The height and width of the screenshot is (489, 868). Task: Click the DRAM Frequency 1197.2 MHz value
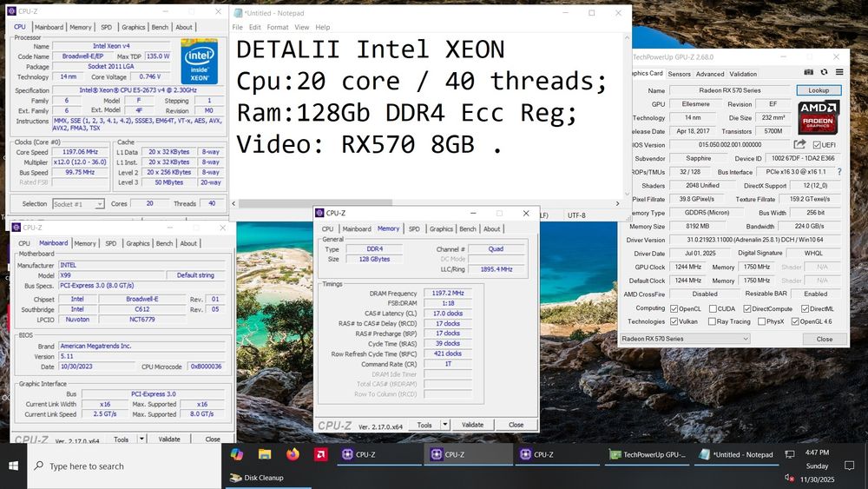448,293
